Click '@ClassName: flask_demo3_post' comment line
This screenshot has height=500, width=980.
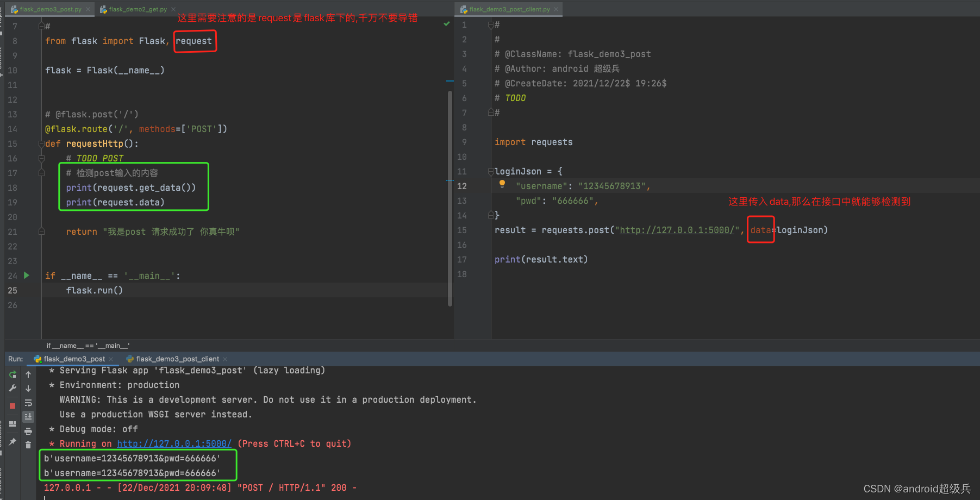point(572,54)
